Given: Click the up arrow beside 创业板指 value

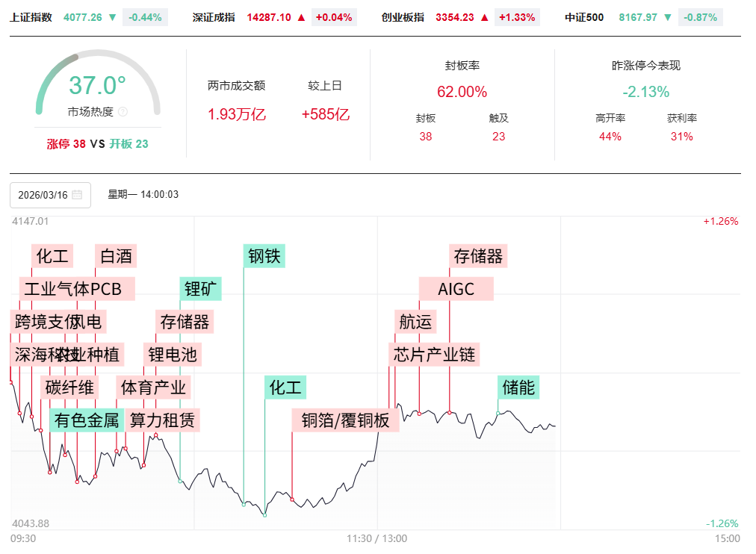Looking at the screenshot, I should tap(484, 17).
